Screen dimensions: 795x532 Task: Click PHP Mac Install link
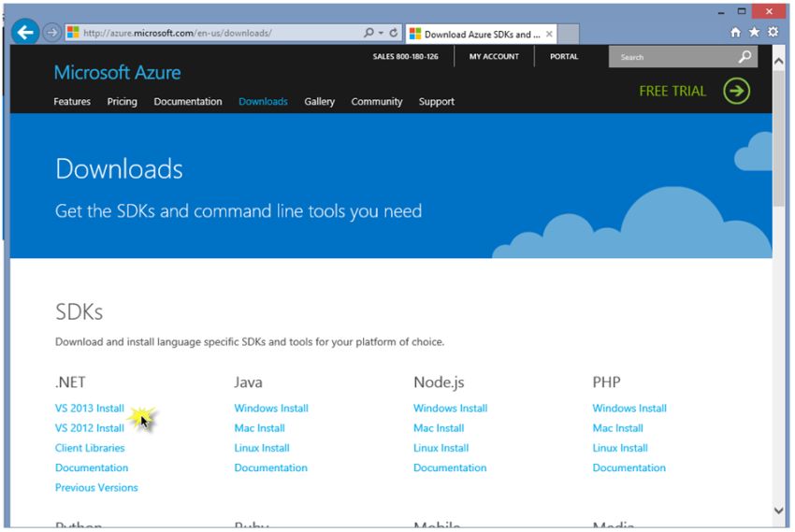[617, 428]
